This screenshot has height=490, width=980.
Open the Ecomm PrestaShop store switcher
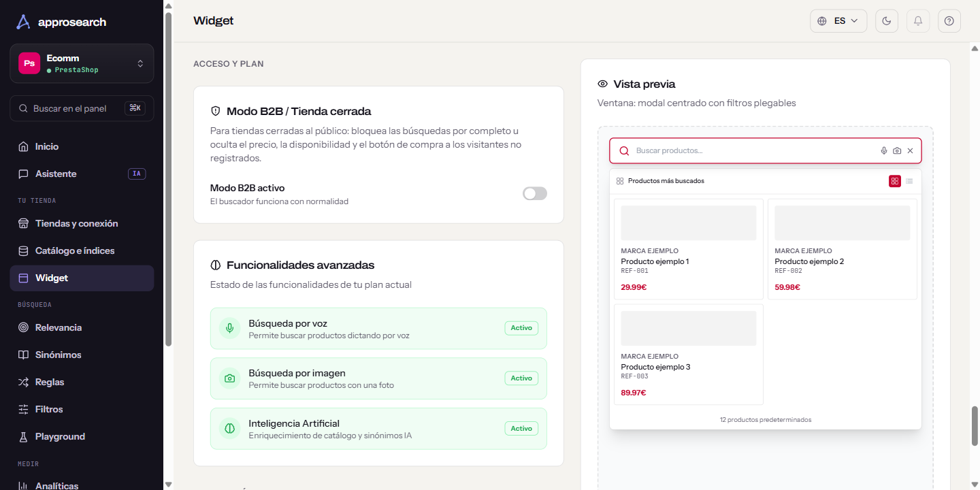click(x=82, y=63)
